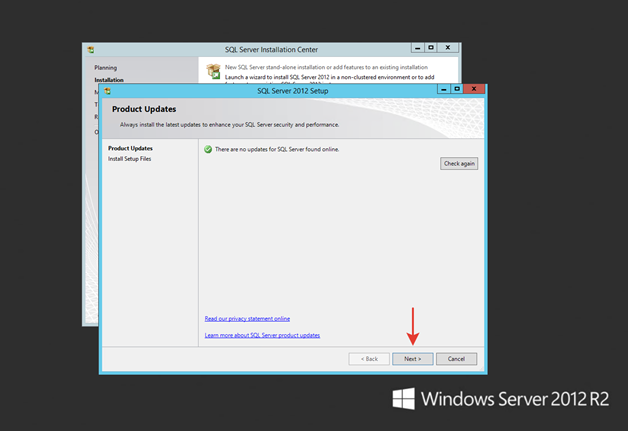The height and width of the screenshot is (431, 628).
Task: Click the Check again button
Action: click(x=459, y=163)
